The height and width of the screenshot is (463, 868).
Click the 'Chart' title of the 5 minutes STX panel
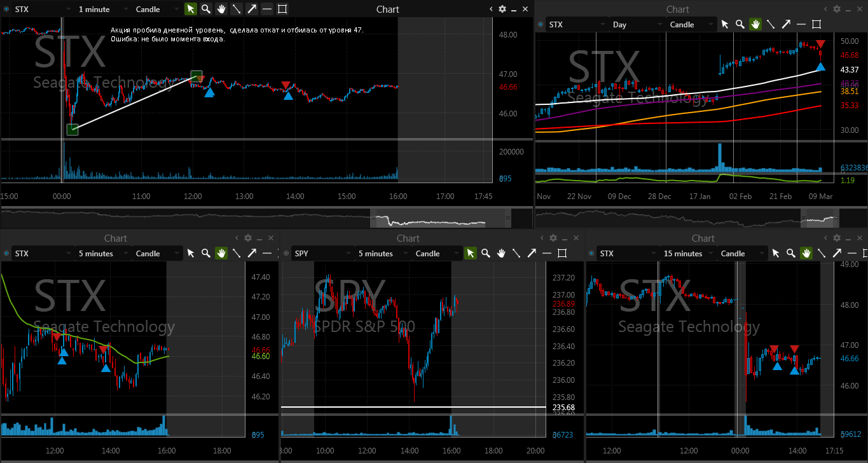click(x=116, y=238)
